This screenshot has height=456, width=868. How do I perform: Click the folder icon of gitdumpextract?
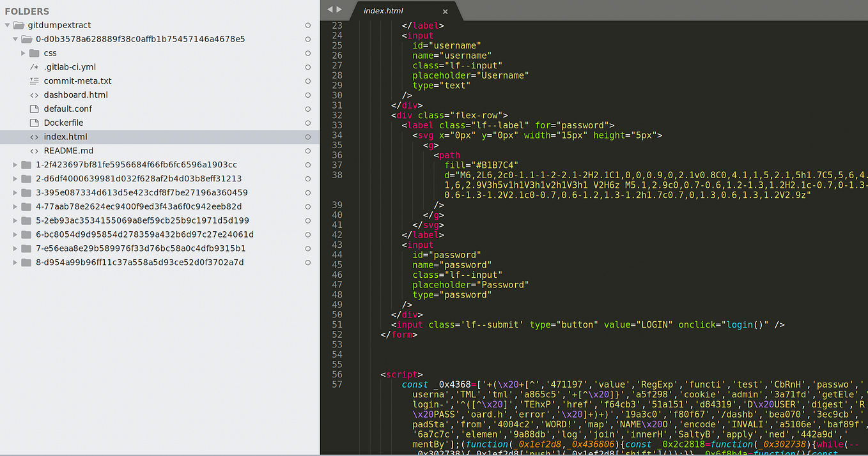[x=18, y=25]
